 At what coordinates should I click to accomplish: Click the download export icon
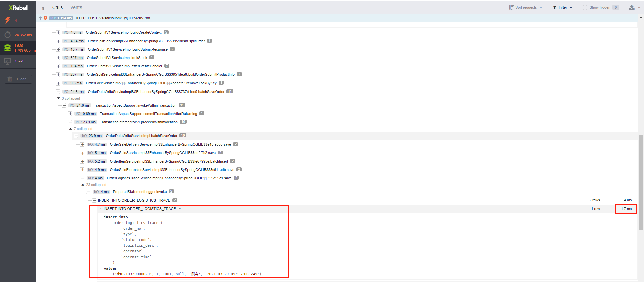coord(632,7)
